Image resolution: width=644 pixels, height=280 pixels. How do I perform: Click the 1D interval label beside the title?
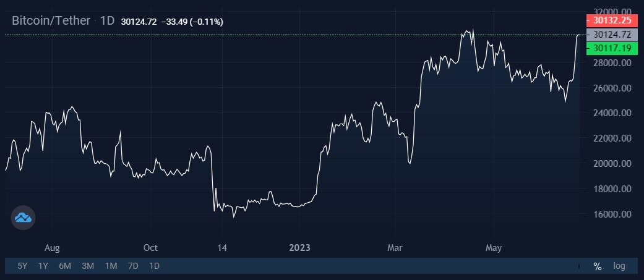click(107, 21)
